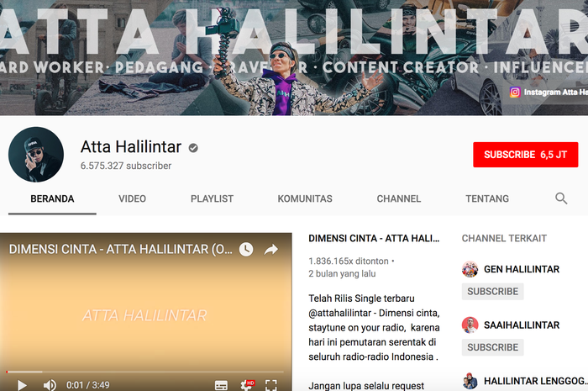Click the verified badge next to Atta Halilintar
The height and width of the screenshot is (391, 588).
193,148
